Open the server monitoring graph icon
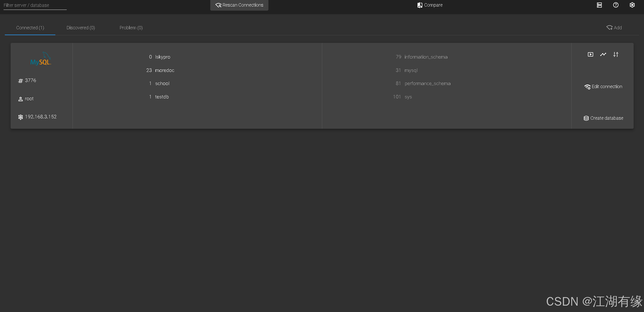The height and width of the screenshot is (312, 644). tap(603, 55)
